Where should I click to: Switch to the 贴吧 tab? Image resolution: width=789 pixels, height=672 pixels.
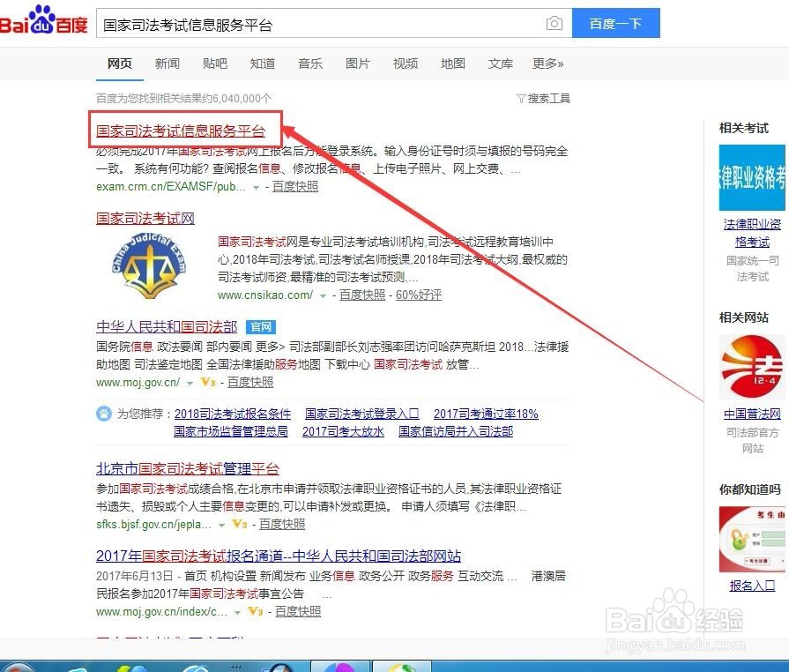click(x=215, y=63)
